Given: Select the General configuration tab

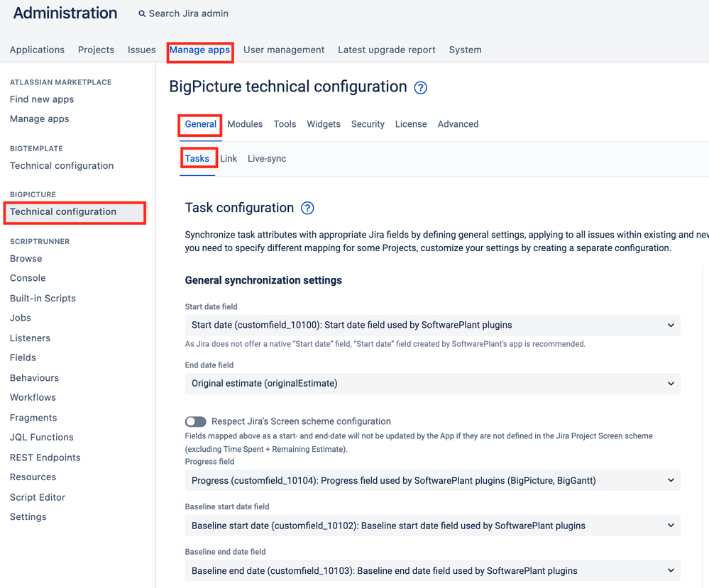Looking at the screenshot, I should pyautogui.click(x=200, y=124).
